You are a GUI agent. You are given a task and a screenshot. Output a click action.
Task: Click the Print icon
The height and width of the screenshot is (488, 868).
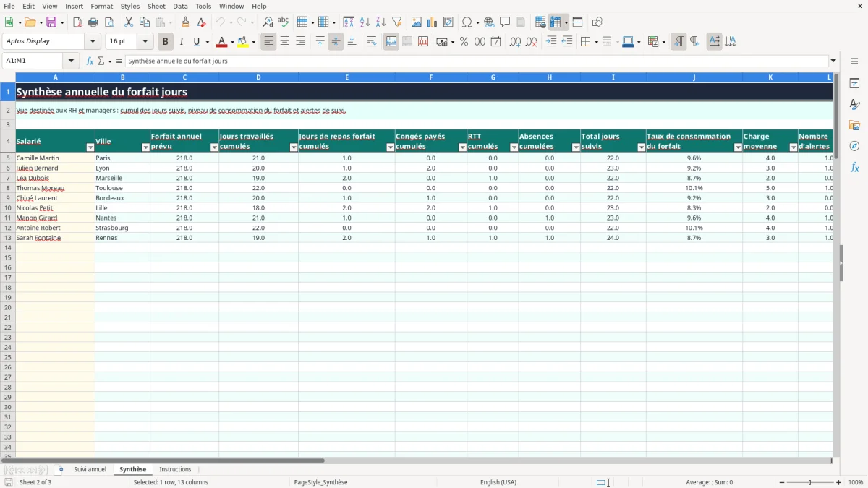point(93,22)
